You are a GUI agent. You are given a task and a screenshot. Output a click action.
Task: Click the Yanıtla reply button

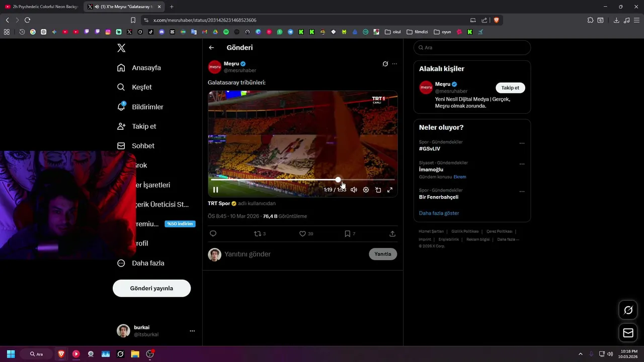coord(383,254)
